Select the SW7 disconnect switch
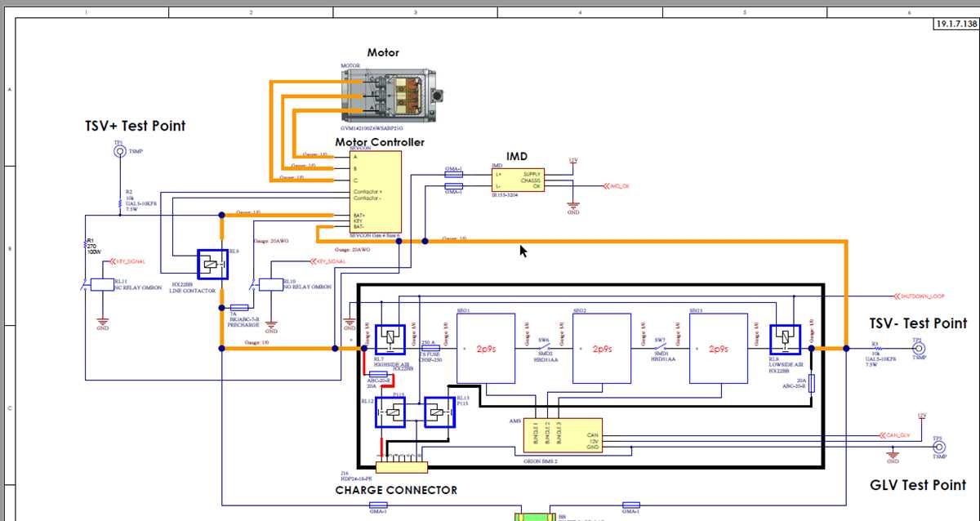The image size is (980, 521). pyautogui.click(x=660, y=348)
